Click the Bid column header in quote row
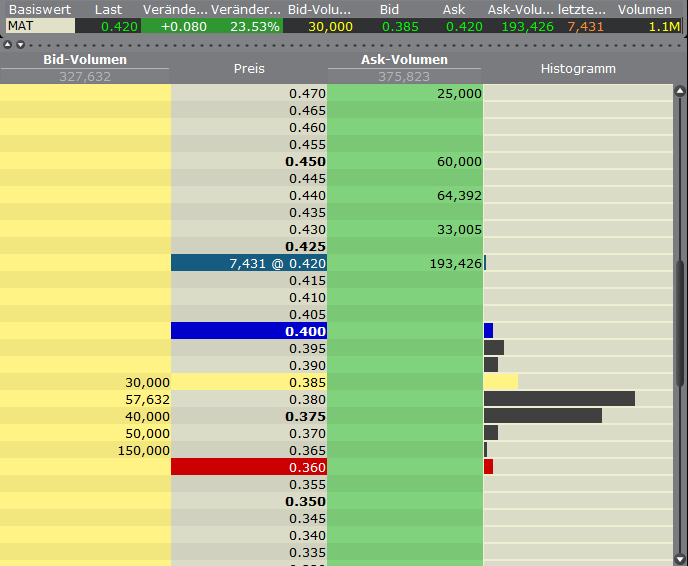688x566 pixels. point(389,9)
